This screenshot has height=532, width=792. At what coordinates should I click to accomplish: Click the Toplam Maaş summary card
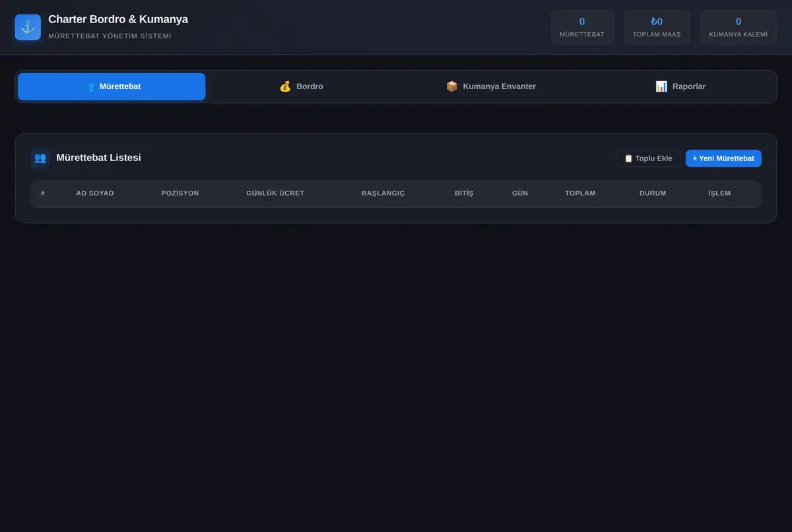(x=657, y=27)
